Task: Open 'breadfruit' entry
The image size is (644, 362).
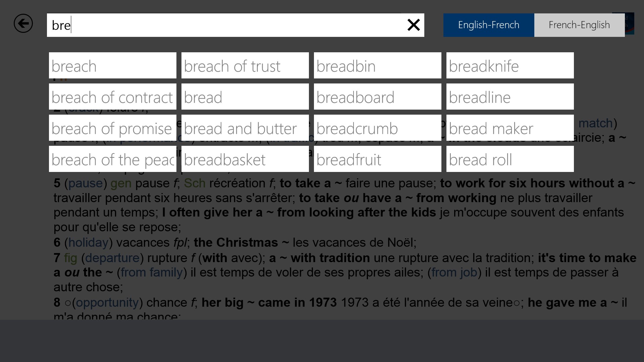Action: point(377,159)
